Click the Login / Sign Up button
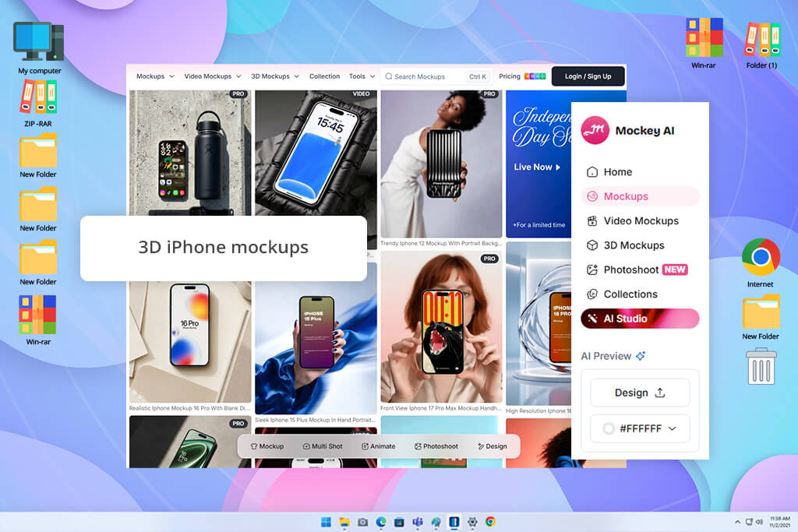 tap(588, 76)
